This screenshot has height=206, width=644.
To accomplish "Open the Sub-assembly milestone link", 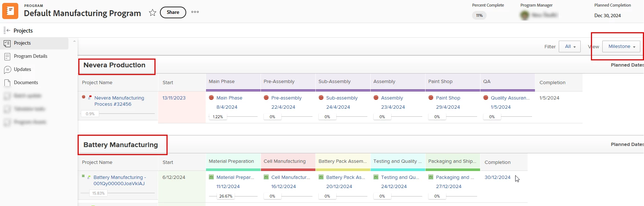I will pos(342,98).
